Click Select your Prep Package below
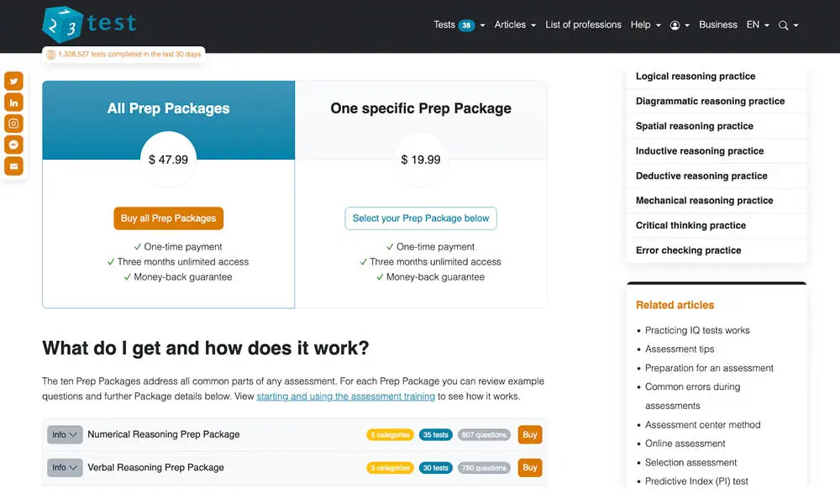840x504 pixels. click(x=420, y=218)
